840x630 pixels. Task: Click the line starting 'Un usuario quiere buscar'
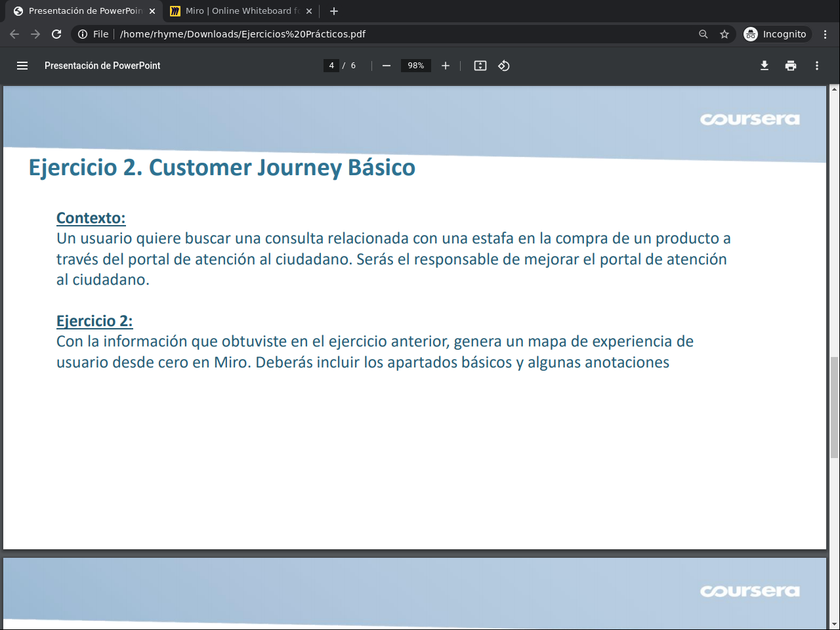(x=394, y=239)
